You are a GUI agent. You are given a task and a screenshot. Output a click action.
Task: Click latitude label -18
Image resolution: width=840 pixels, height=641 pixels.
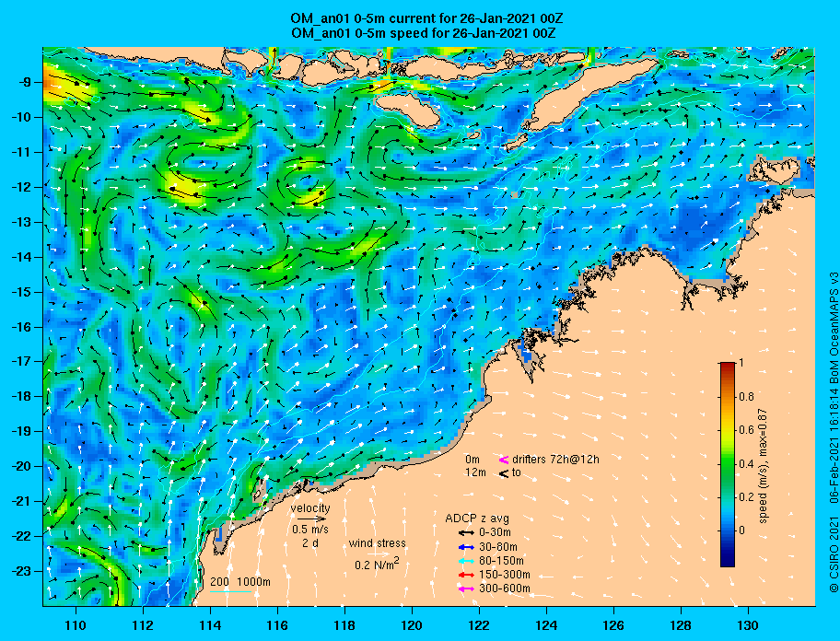22,397
